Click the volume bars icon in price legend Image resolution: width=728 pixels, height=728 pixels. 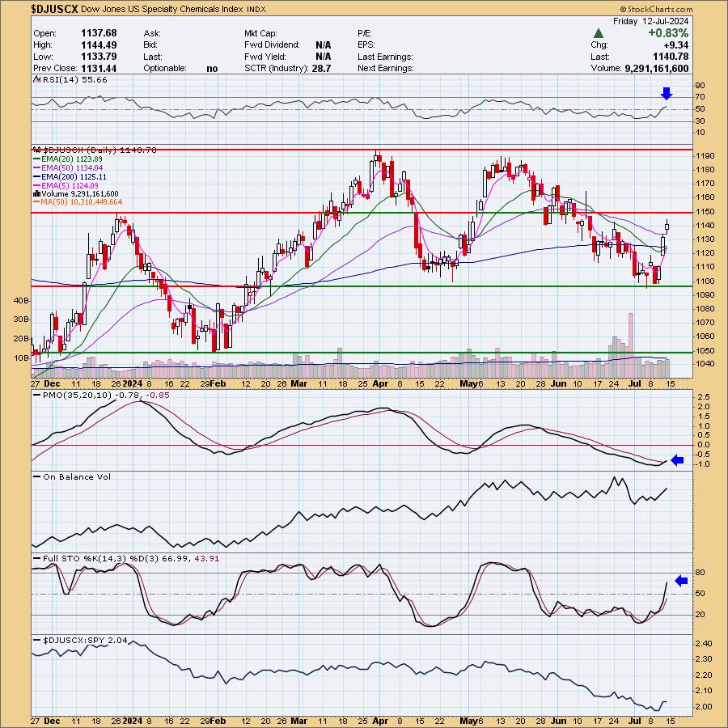(36, 194)
